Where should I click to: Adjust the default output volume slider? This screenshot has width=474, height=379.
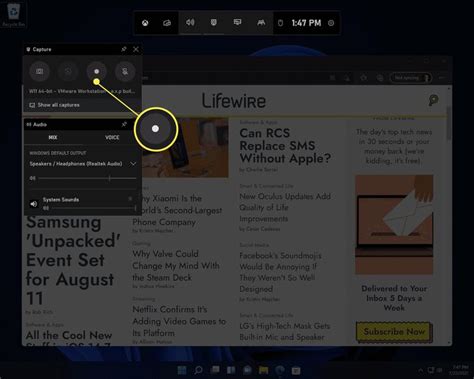tap(87, 178)
